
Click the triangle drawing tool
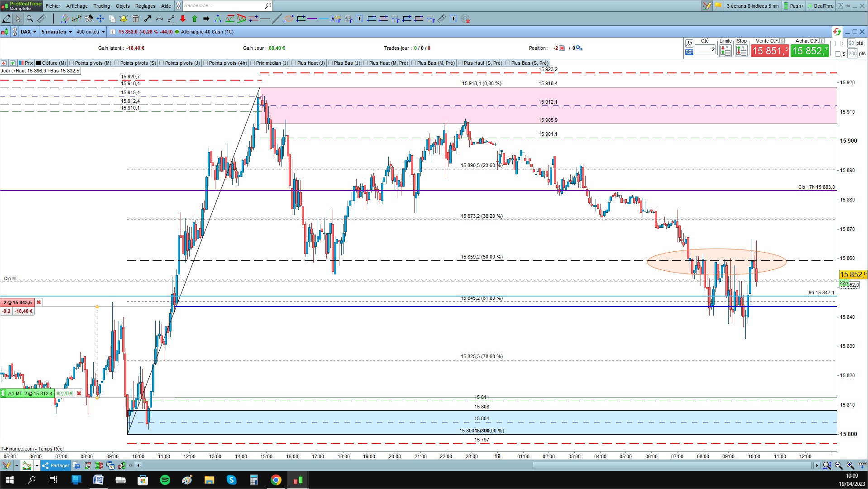pos(218,19)
